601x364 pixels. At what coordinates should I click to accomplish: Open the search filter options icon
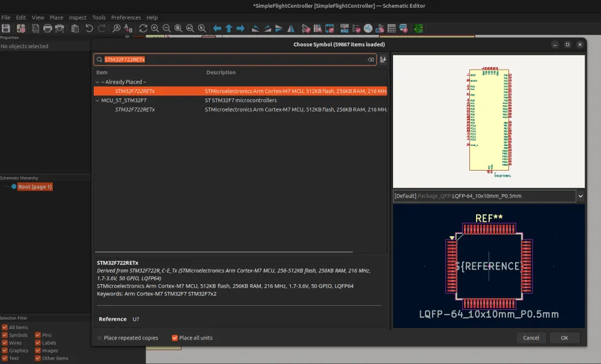383,60
